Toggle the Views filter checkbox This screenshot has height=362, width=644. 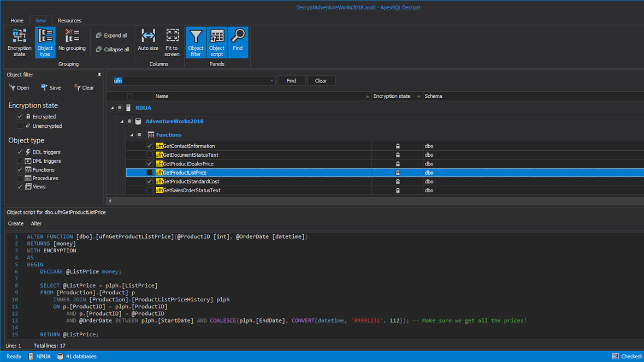tap(20, 187)
